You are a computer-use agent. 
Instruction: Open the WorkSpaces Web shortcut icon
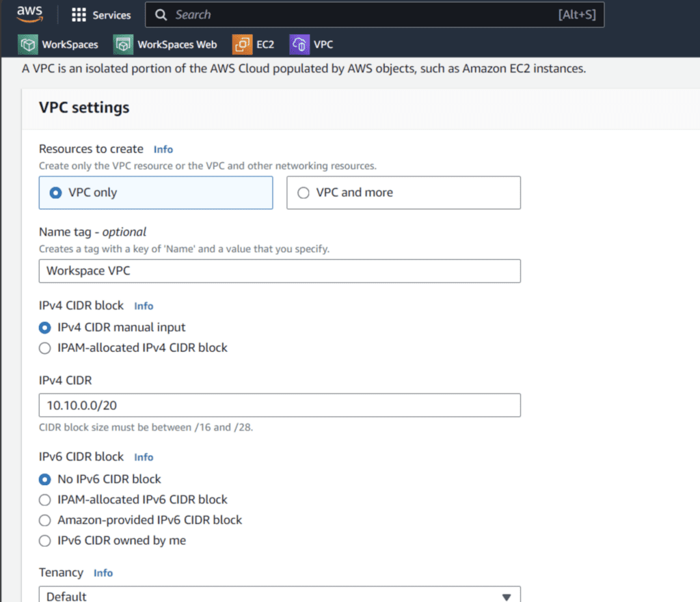pos(123,44)
